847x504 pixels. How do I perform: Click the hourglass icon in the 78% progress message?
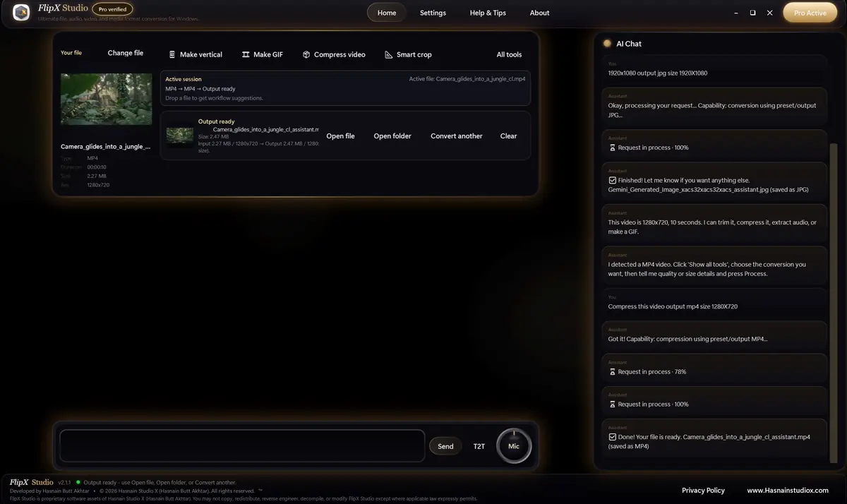(x=612, y=372)
